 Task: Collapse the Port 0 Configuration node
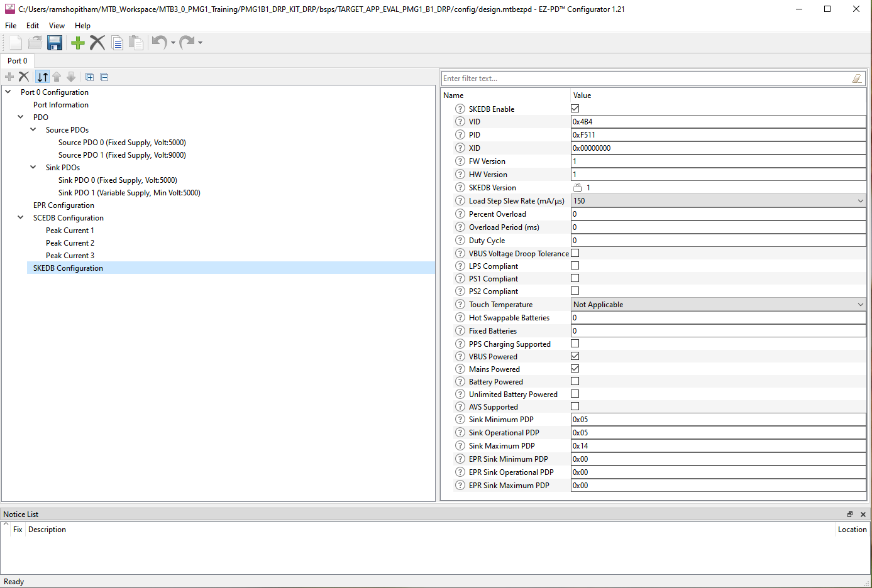(x=8, y=92)
